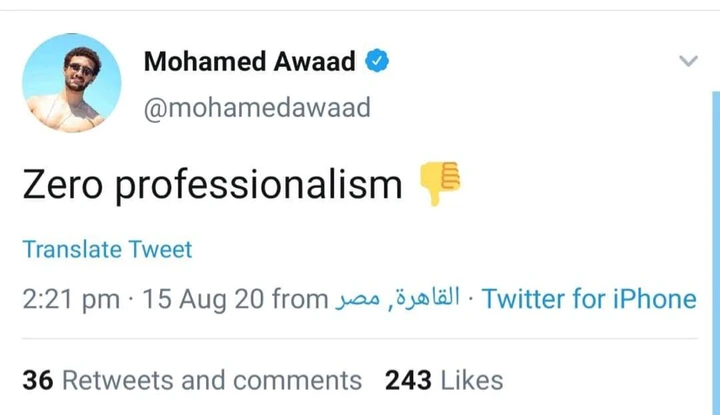Click the word from before location
This screenshot has height=415, width=720.
pyautogui.click(x=300, y=299)
